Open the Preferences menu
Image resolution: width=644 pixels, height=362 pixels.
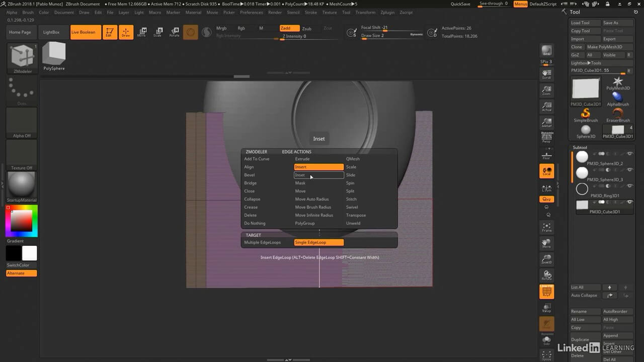[251, 12]
